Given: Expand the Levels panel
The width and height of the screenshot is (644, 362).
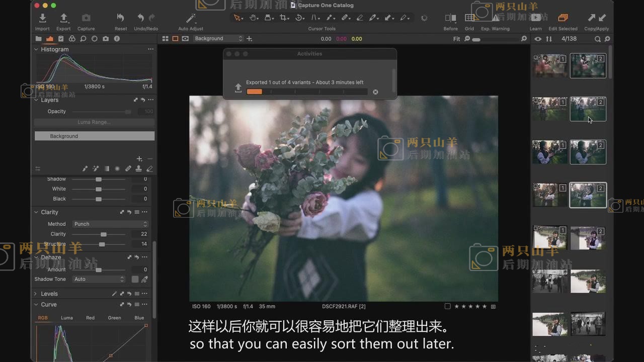Looking at the screenshot, I should [36, 294].
